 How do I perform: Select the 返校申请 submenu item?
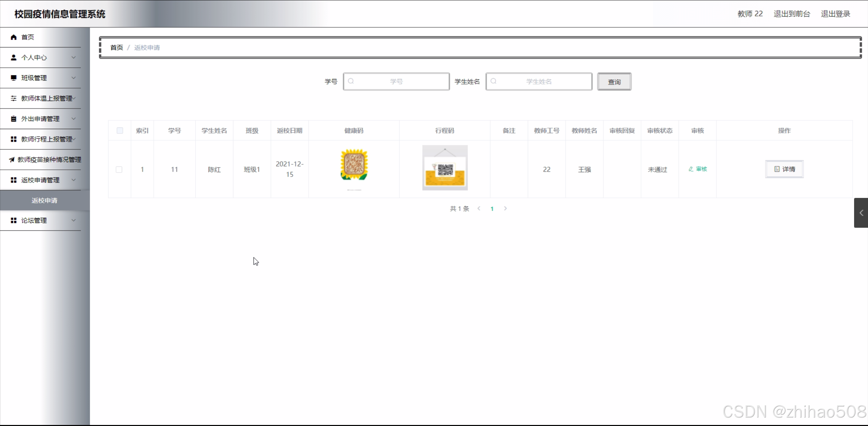pos(44,200)
